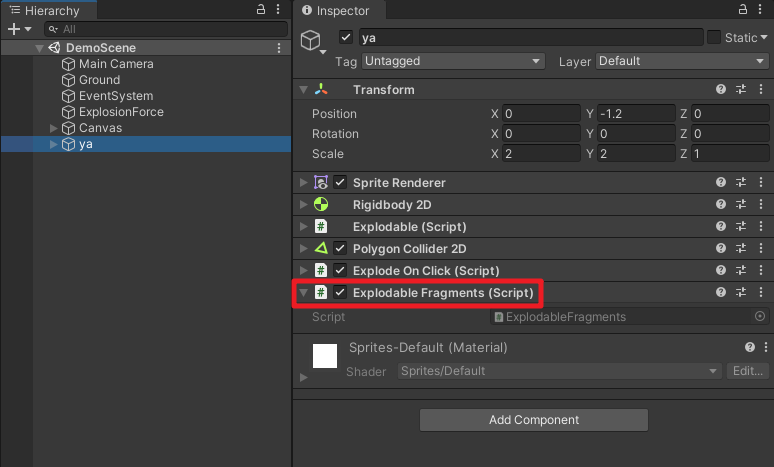Image resolution: width=774 pixels, height=467 pixels.
Task: Open the Tag dropdown showing Untagged
Action: point(452,61)
